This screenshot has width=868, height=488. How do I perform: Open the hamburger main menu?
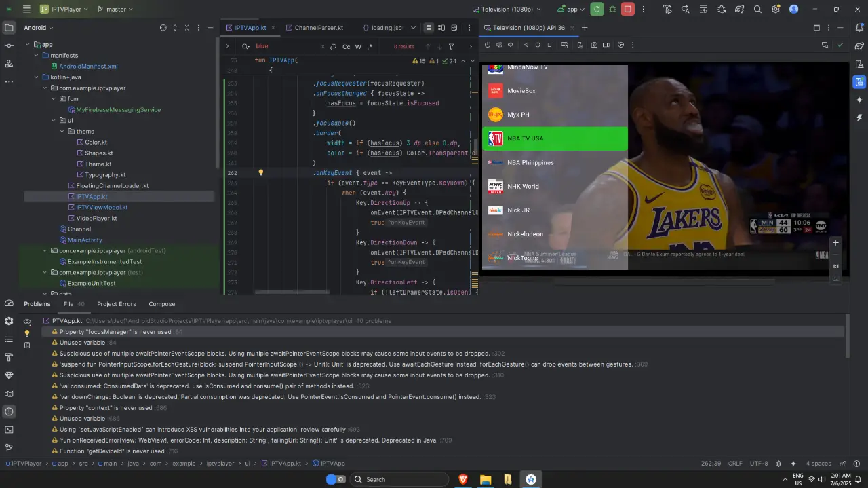click(x=26, y=9)
